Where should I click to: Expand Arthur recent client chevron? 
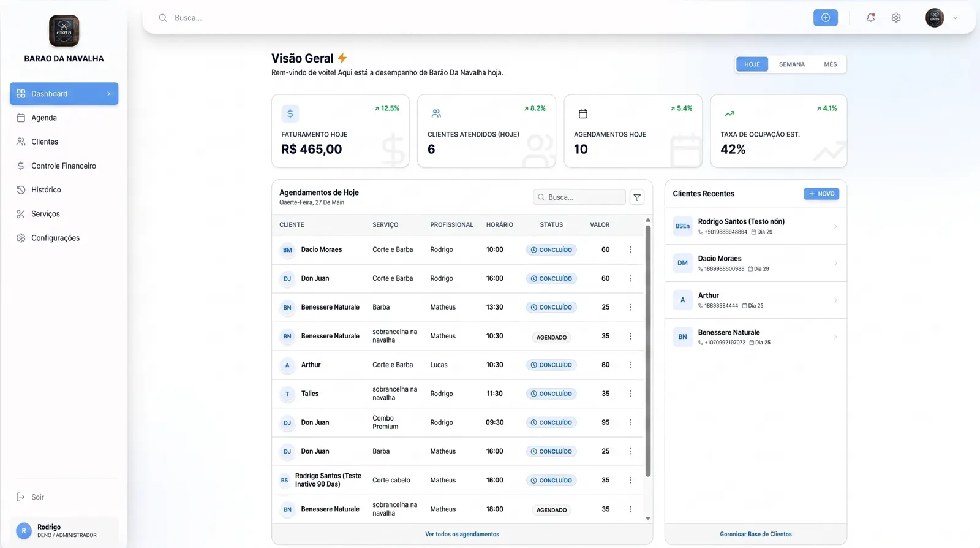pos(835,300)
